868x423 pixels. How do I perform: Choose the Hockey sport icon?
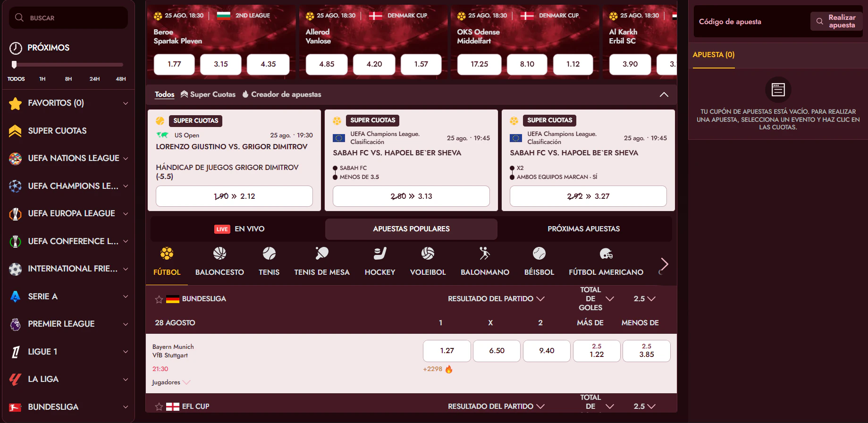pos(380,254)
